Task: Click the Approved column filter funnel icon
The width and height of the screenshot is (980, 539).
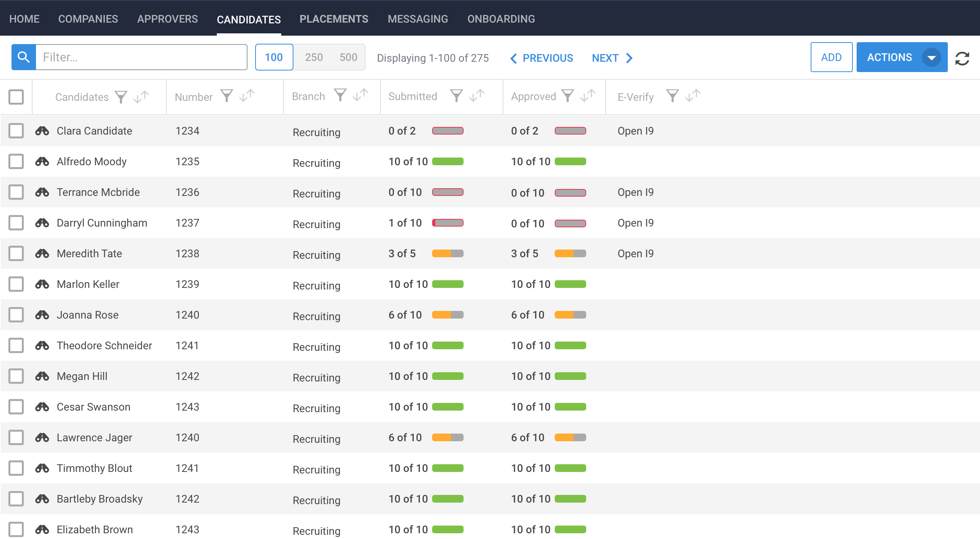Action: tap(567, 96)
